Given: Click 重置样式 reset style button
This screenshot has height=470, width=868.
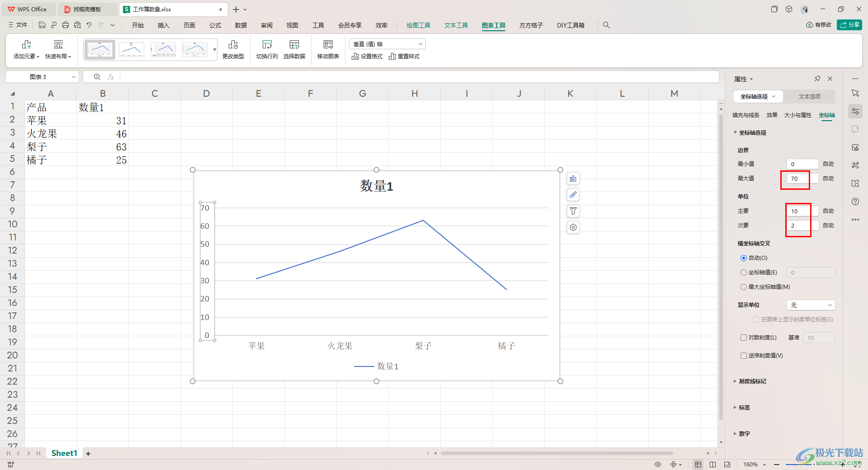Looking at the screenshot, I should tap(404, 56).
